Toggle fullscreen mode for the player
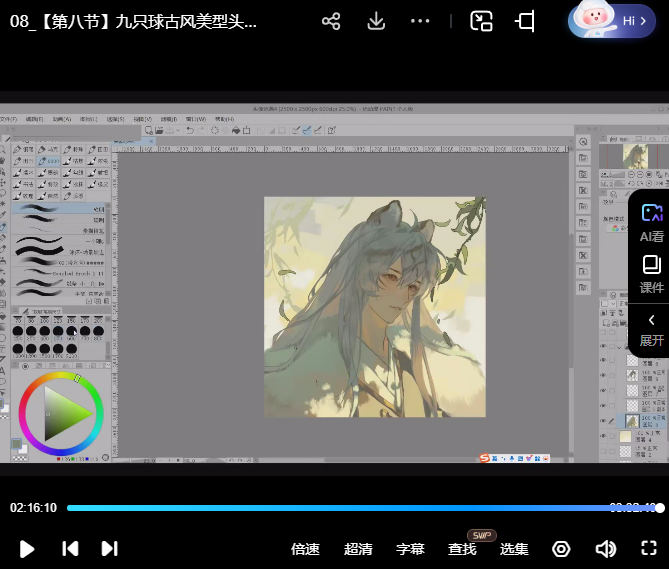 click(648, 549)
